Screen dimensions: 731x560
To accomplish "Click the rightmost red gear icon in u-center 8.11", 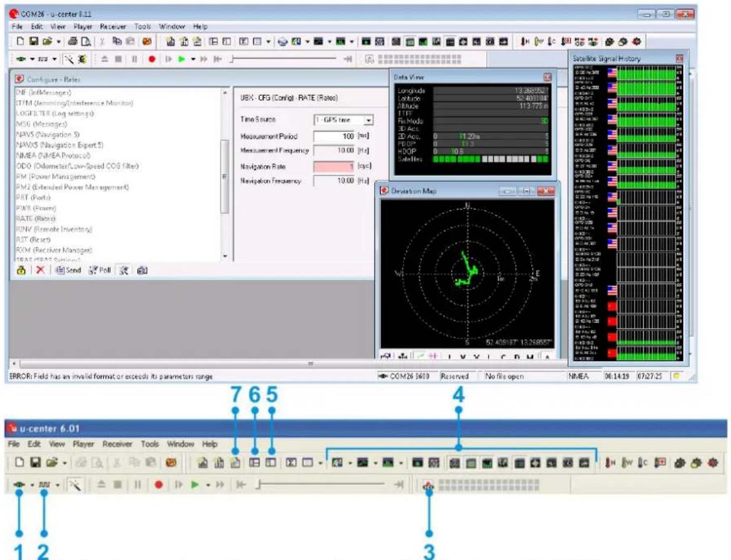I will [636, 42].
